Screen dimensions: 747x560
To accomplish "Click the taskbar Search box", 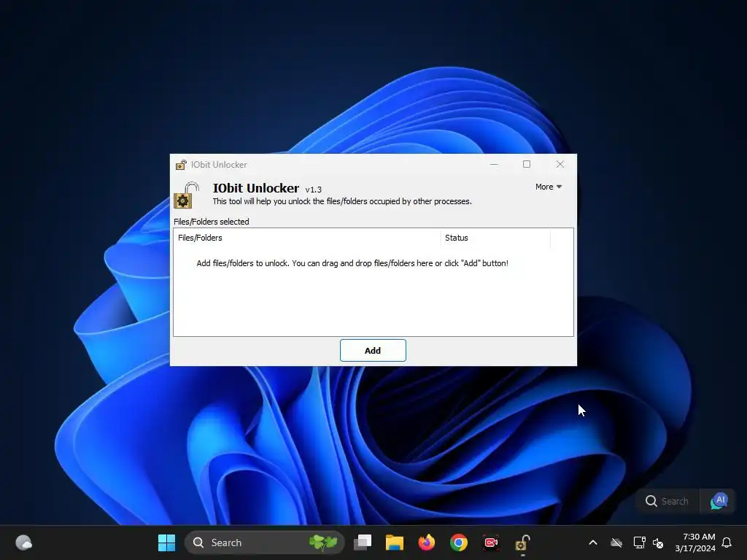I will coord(264,542).
